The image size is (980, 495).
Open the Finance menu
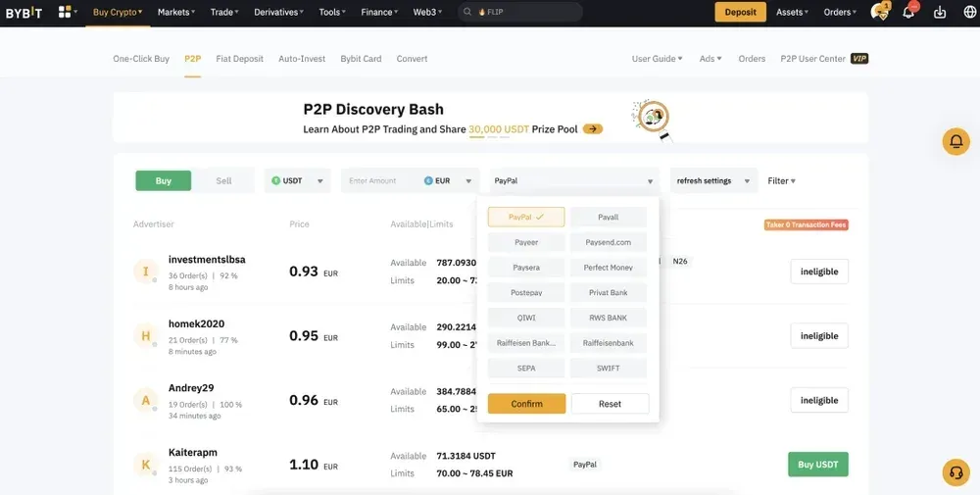click(x=379, y=12)
